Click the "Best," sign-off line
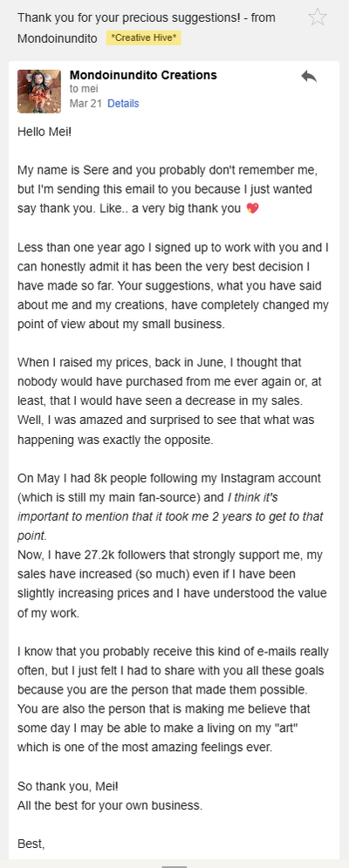Screen dimensions: 349x868 click(31, 844)
